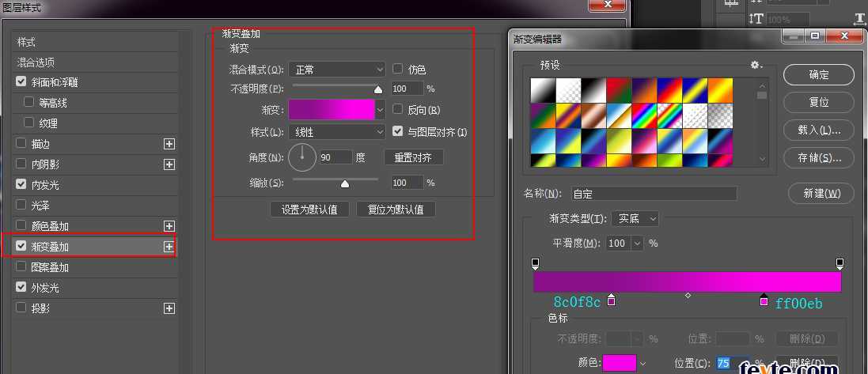The image size is (868, 374).
Task: Select 混合选项 in the styles list
Action: pyautogui.click(x=36, y=62)
